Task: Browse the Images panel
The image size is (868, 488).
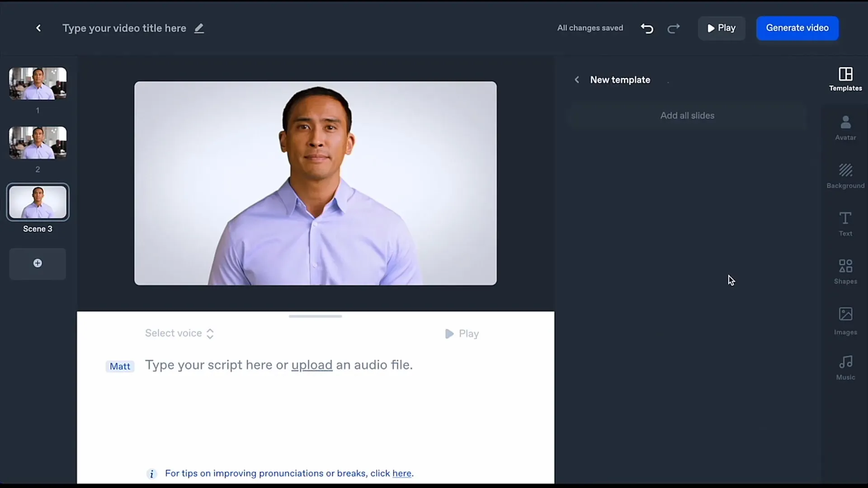Action: coord(845,319)
